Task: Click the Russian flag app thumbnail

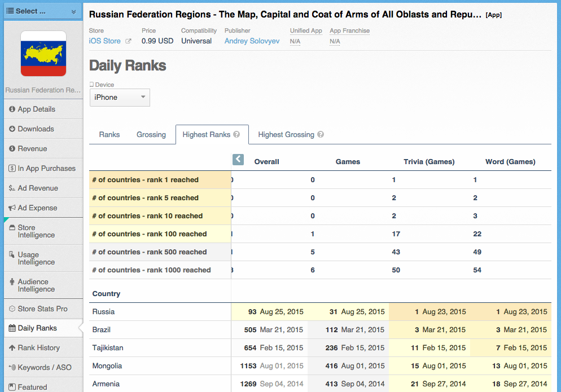Action: pos(43,54)
